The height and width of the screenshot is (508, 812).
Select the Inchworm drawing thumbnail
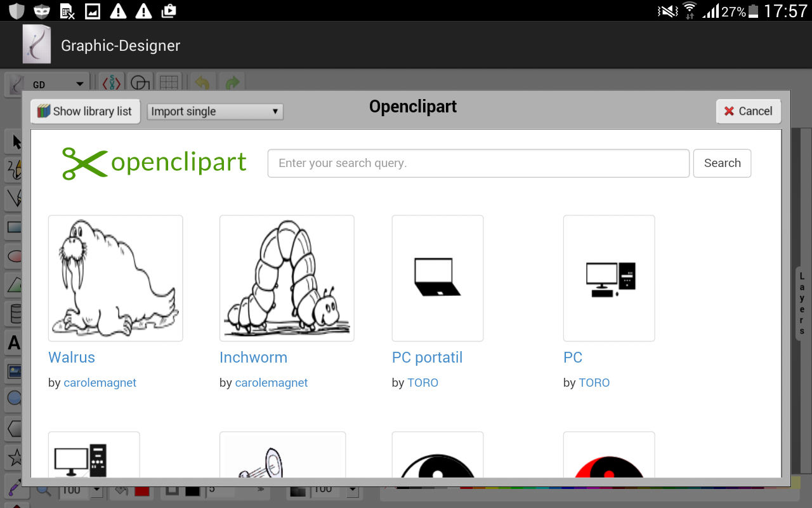pyautogui.click(x=287, y=278)
